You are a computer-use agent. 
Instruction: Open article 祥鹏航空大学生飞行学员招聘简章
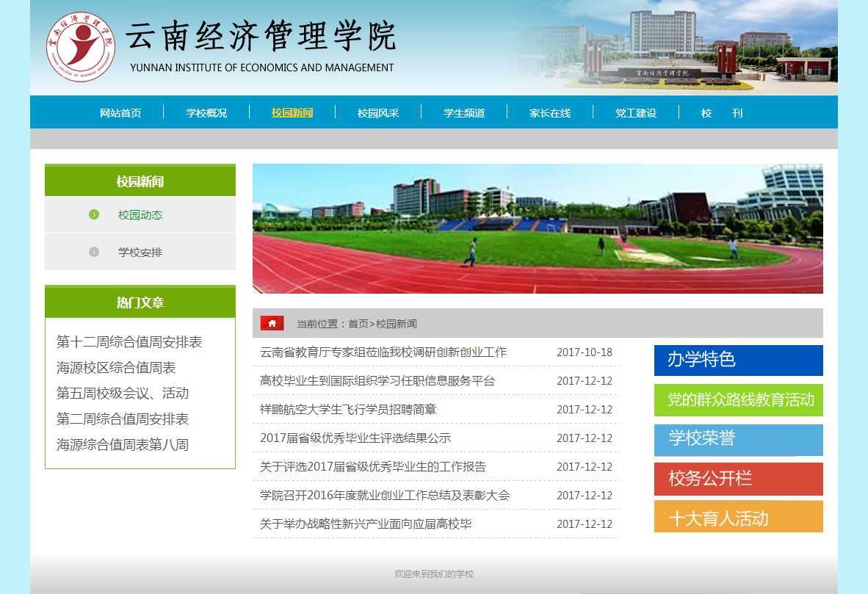(348, 410)
